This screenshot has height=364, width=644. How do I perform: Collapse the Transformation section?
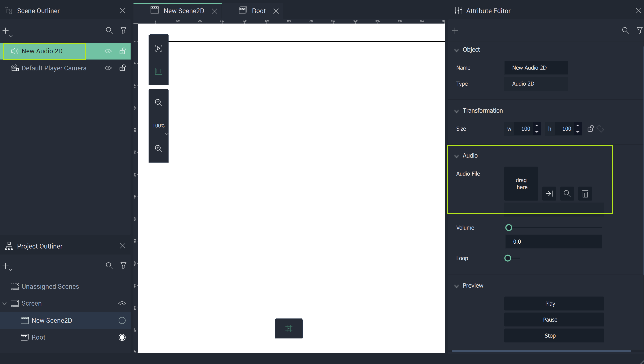(457, 111)
